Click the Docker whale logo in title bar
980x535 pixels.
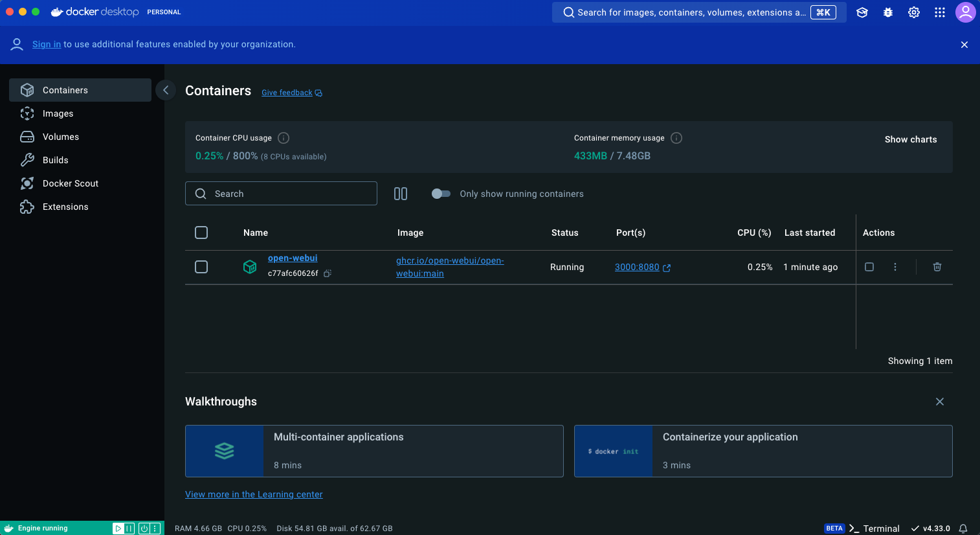click(57, 12)
